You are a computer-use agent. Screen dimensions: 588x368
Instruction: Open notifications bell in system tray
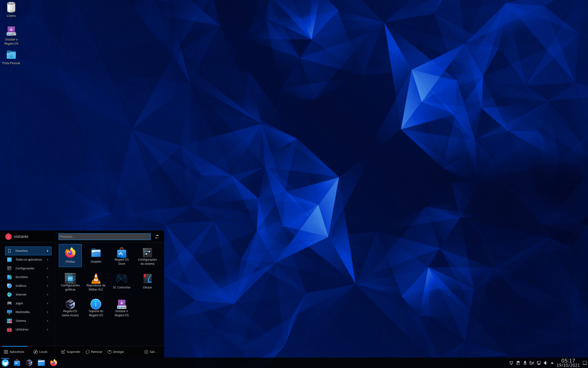click(511, 363)
